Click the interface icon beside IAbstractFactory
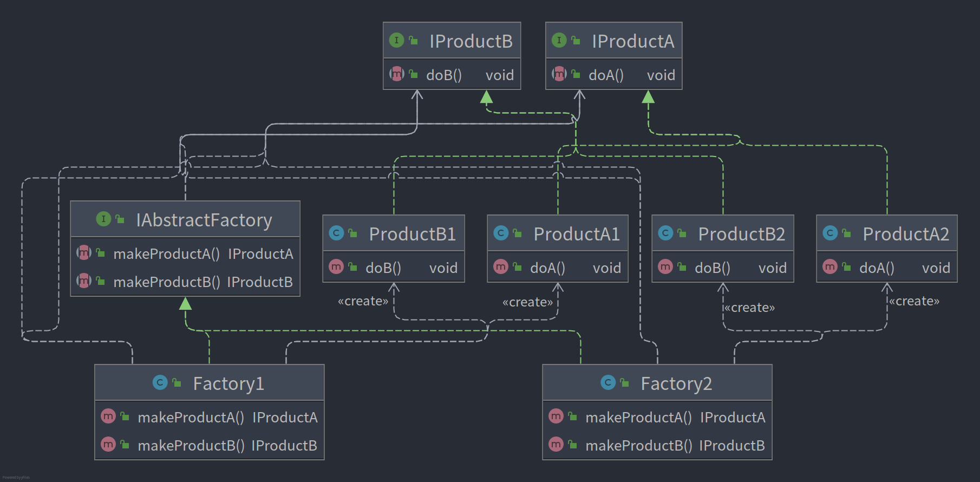The width and height of the screenshot is (980, 482). point(103,219)
